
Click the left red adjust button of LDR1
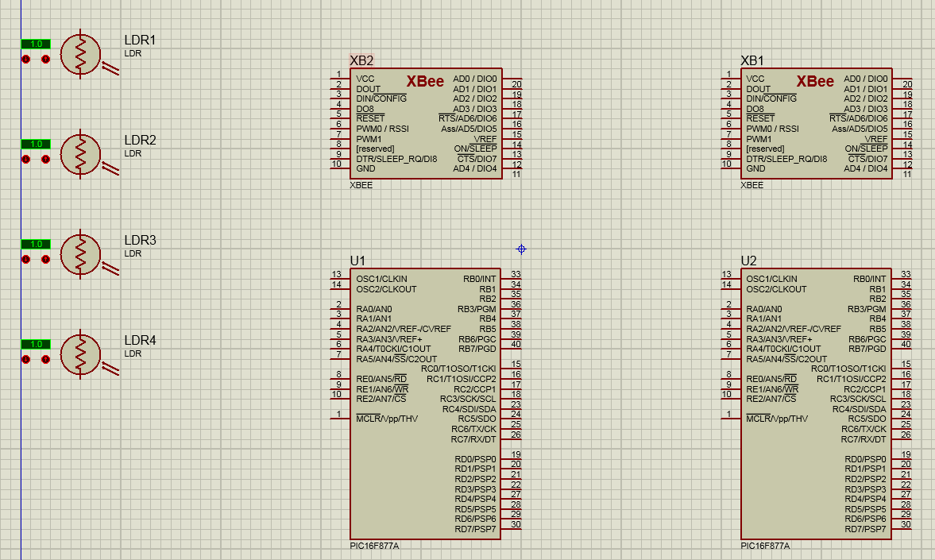pyautogui.click(x=25, y=59)
